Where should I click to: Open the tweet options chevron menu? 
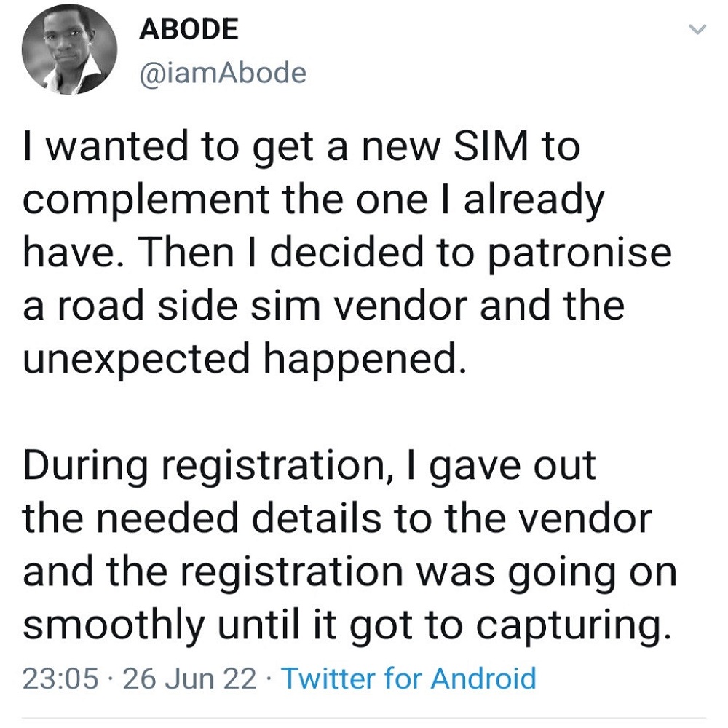pos(697,30)
